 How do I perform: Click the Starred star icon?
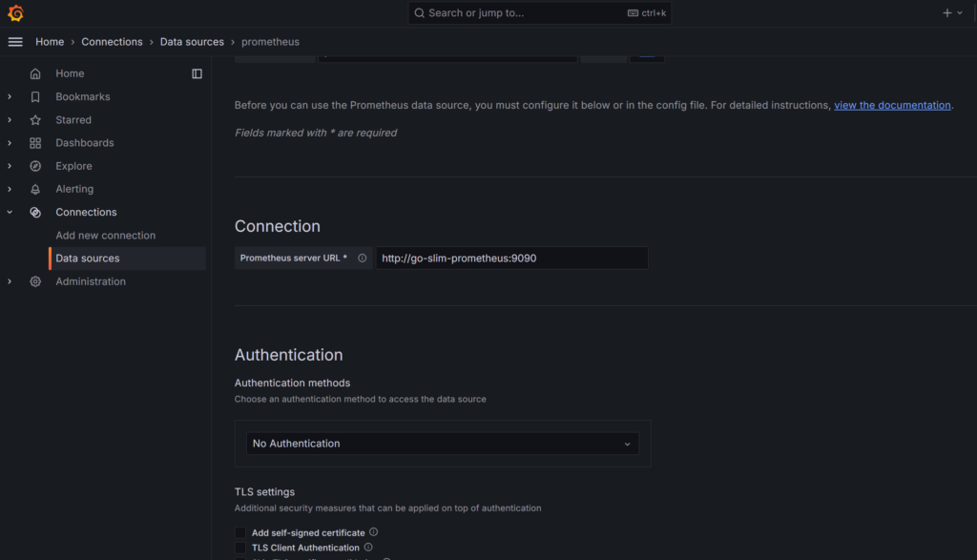pyautogui.click(x=35, y=119)
